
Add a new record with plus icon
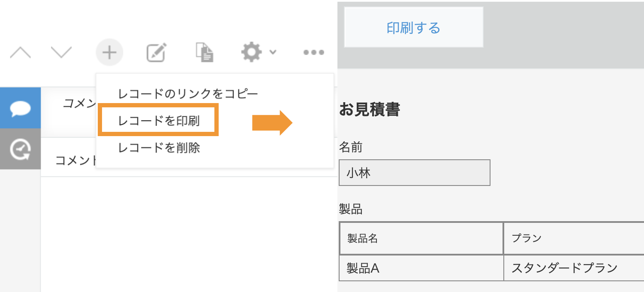tap(109, 52)
